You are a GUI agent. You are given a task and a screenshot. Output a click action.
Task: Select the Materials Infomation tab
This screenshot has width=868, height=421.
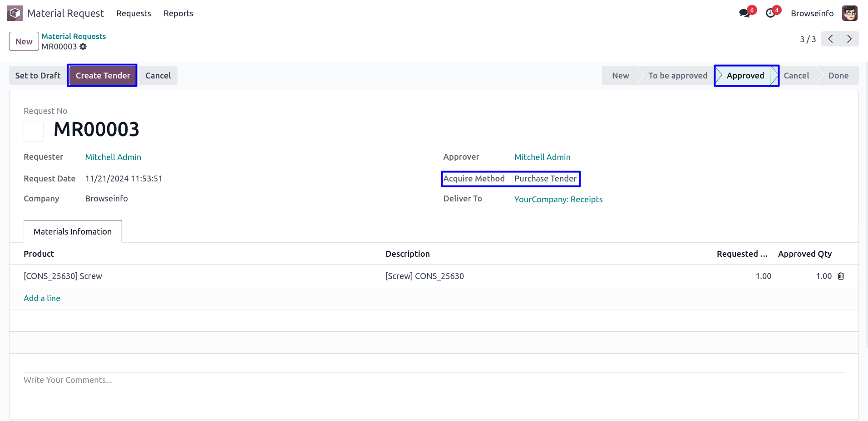pos(73,232)
